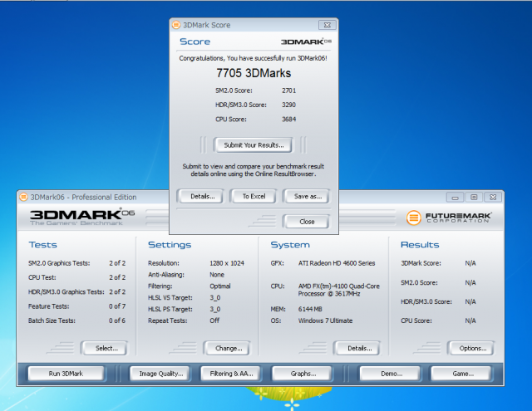Click the GFX value ATI Radeon HD 4600 Series

click(336, 263)
